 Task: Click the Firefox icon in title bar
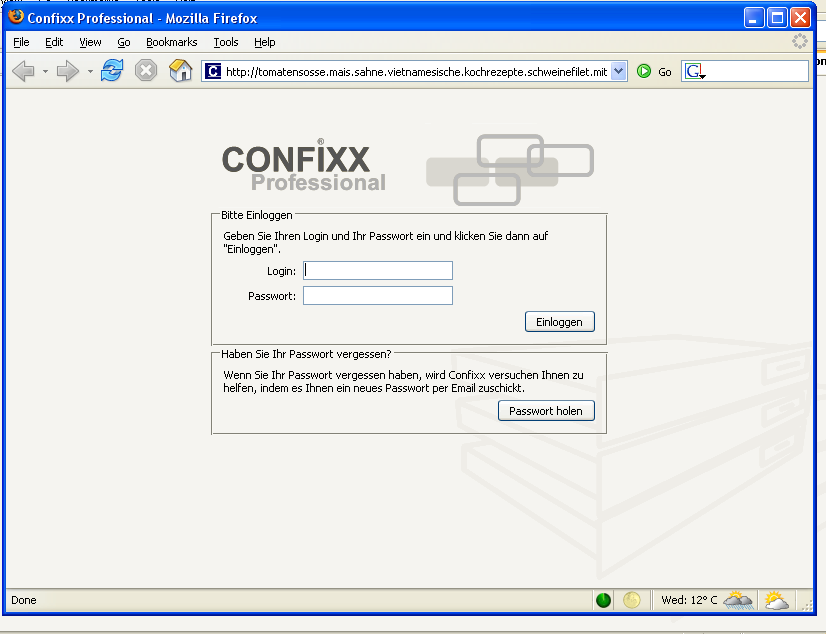point(16,17)
